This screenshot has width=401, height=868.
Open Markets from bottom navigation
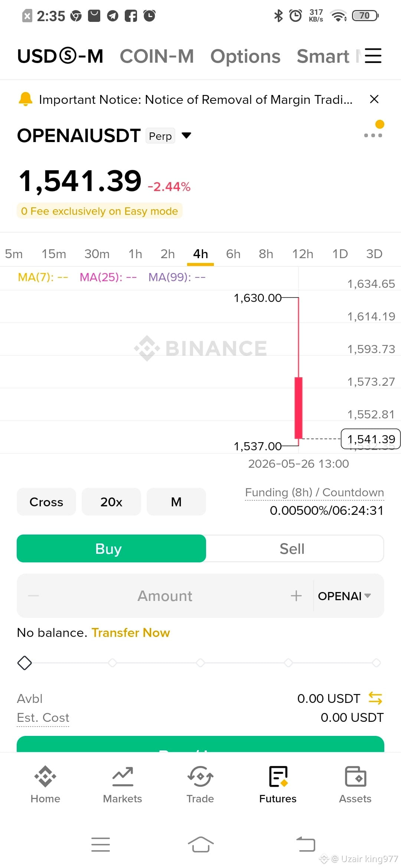point(123,785)
